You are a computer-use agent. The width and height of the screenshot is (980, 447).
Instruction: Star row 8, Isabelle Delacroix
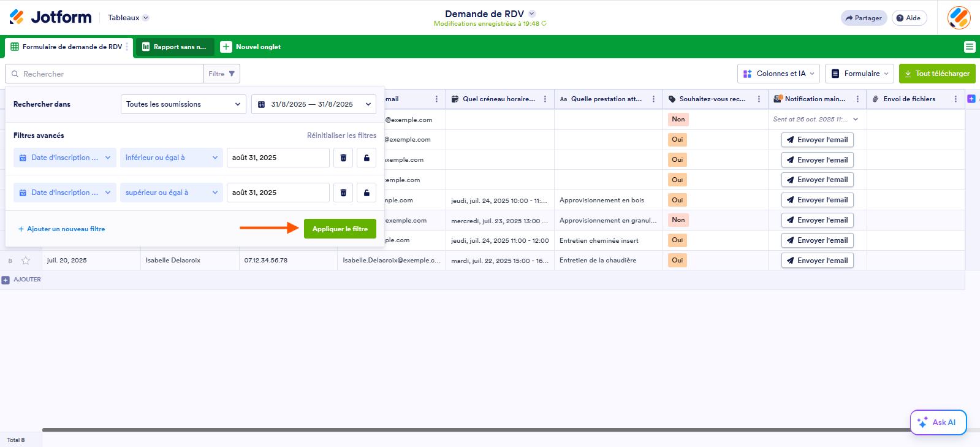click(26, 261)
